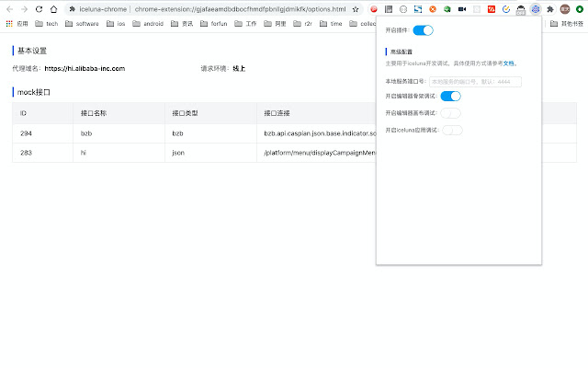This screenshot has height=368, width=588.
Task: Open the android bookmark folder
Action: tap(148, 24)
